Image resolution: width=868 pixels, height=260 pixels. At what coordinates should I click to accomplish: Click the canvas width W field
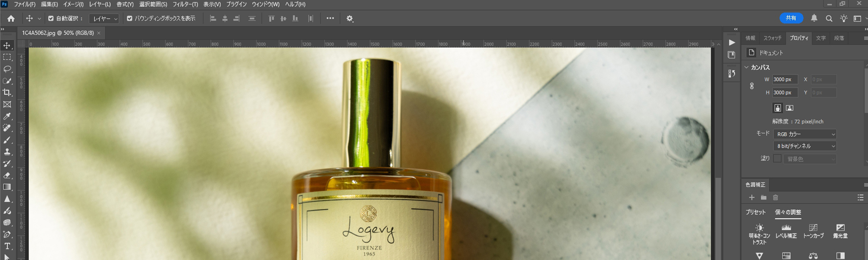(x=785, y=79)
